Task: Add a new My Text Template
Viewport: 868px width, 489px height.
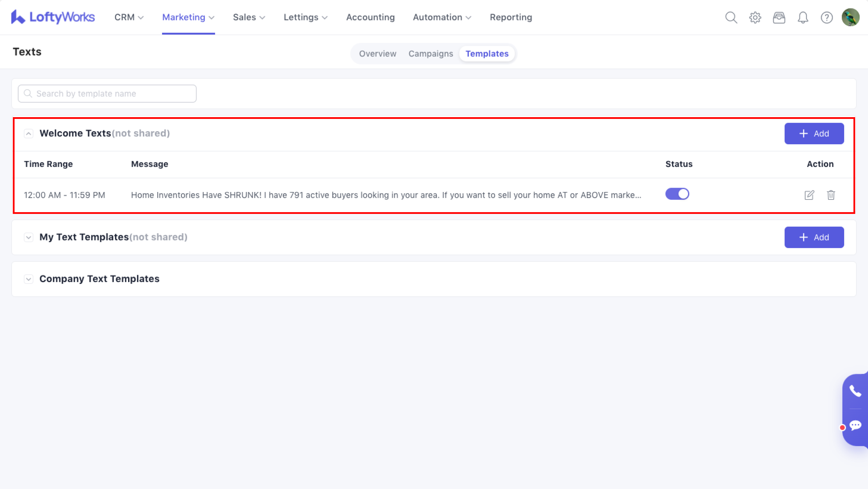Action: tap(814, 238)
